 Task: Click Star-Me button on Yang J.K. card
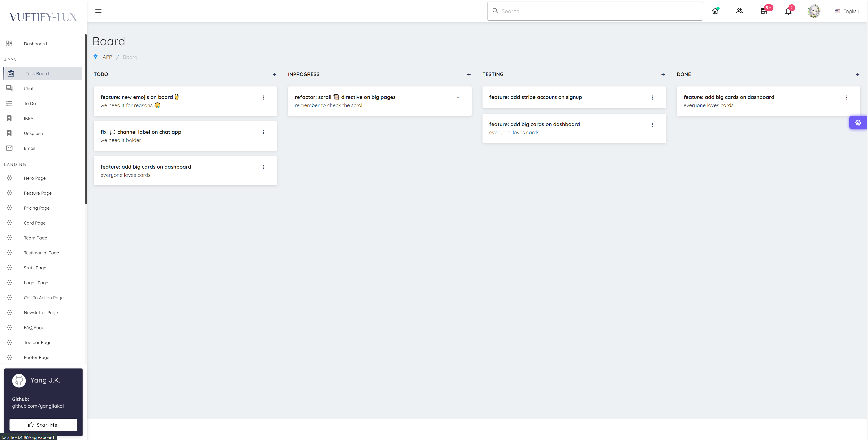pos(43,425)
